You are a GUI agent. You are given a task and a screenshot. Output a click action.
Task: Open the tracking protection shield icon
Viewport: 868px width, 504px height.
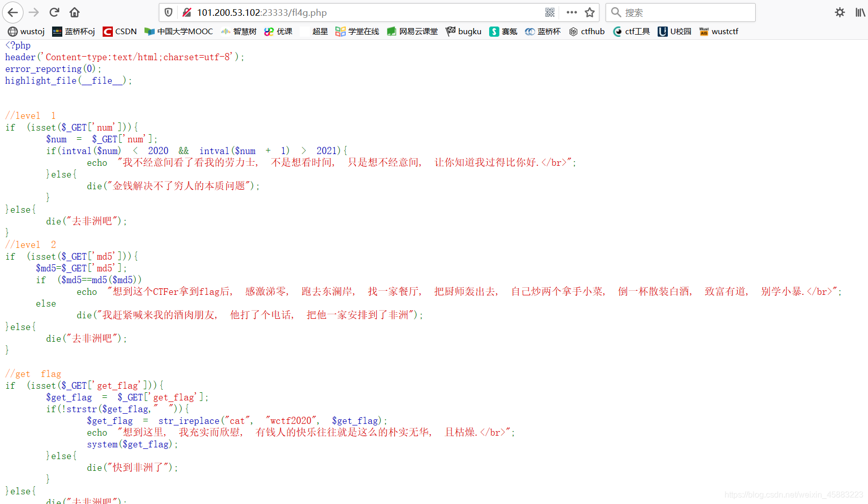[x=168, y=12]
